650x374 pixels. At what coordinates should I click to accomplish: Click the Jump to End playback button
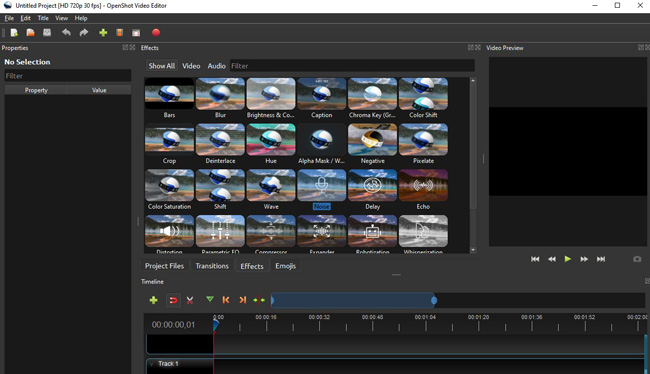[x=601, y=259]
